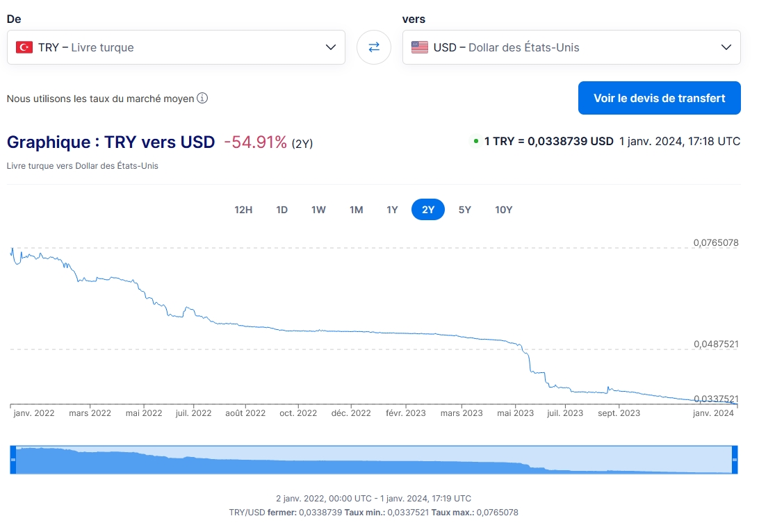Show the 1Y chart period

392,210
